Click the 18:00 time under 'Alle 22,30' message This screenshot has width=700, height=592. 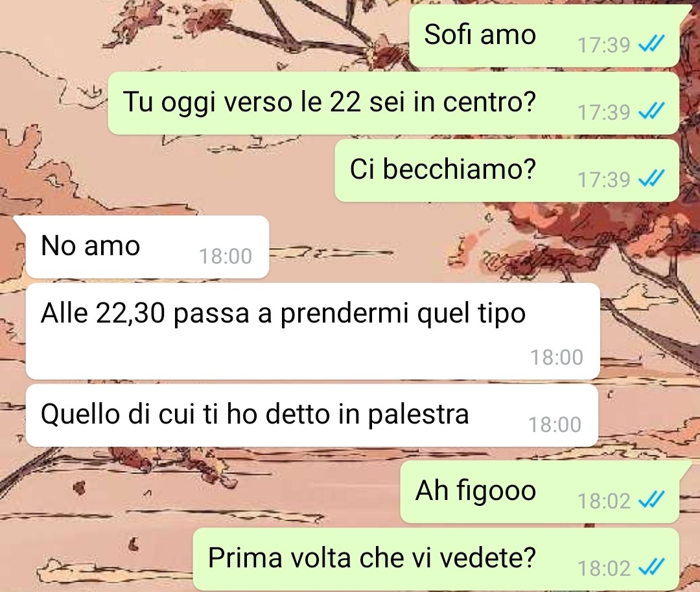[557, 358]
